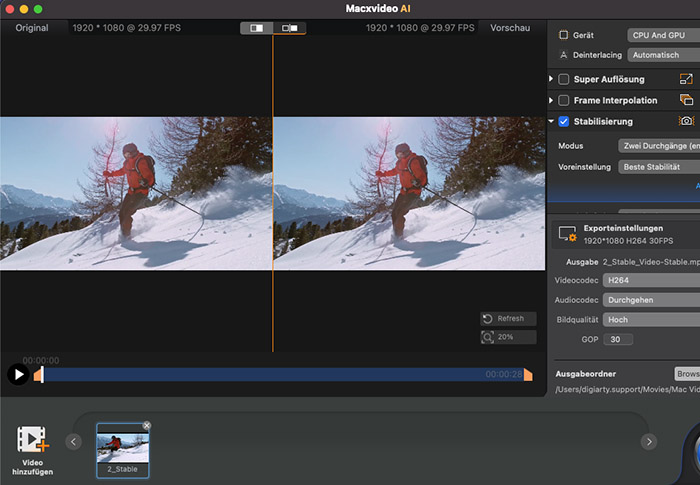Viewport: 700px width, 485px height.
Task: Open Exporteinstellungen settings icon
Action: 567,234
